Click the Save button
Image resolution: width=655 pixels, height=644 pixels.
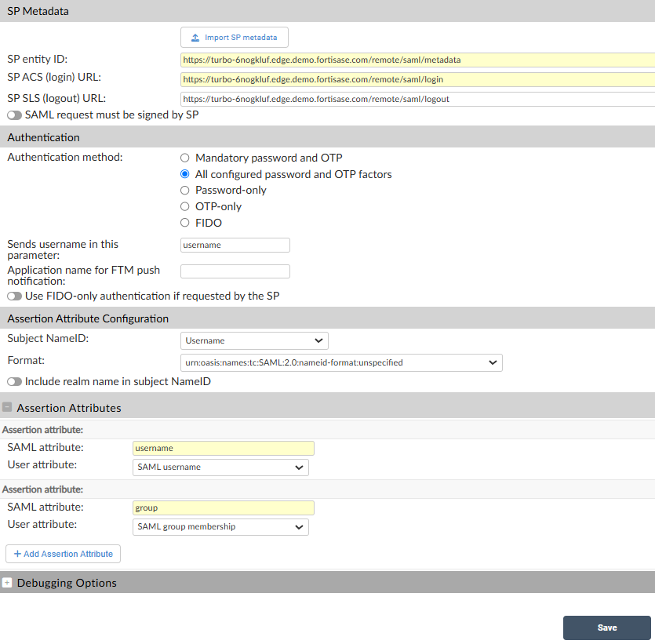coord(606,628)
